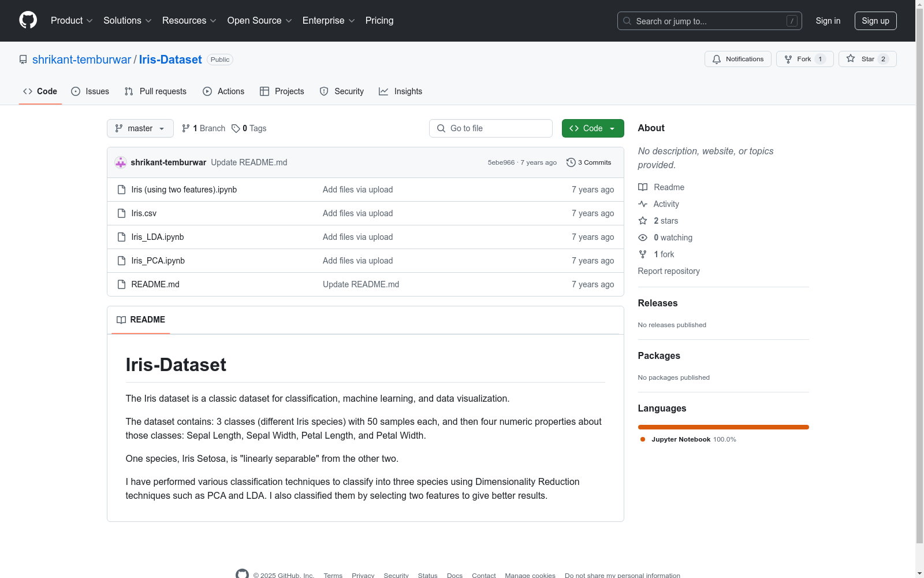Click the Readme book icon in About

tap(643, 187)
